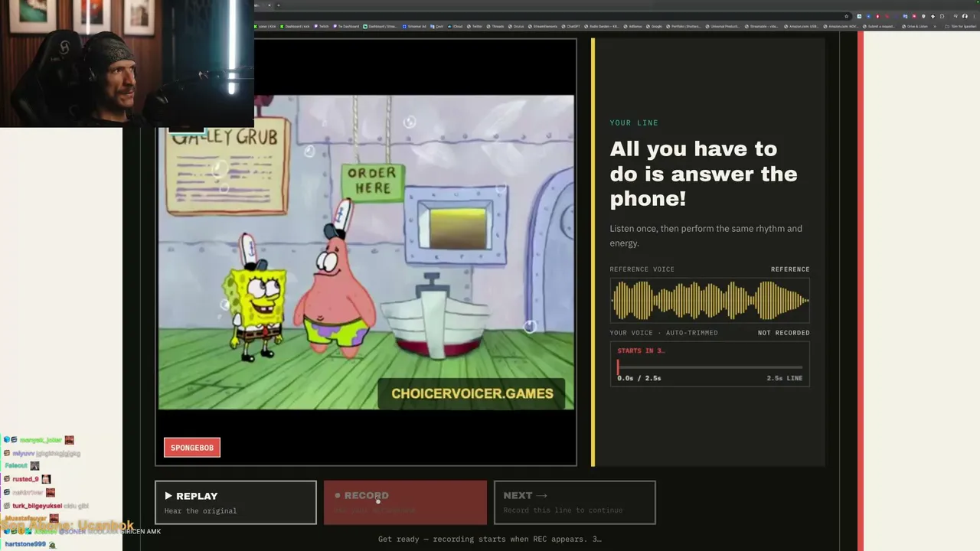Close the current browser tab
The width and height of the screenshot is (980, 551).
tap(269, 5)
